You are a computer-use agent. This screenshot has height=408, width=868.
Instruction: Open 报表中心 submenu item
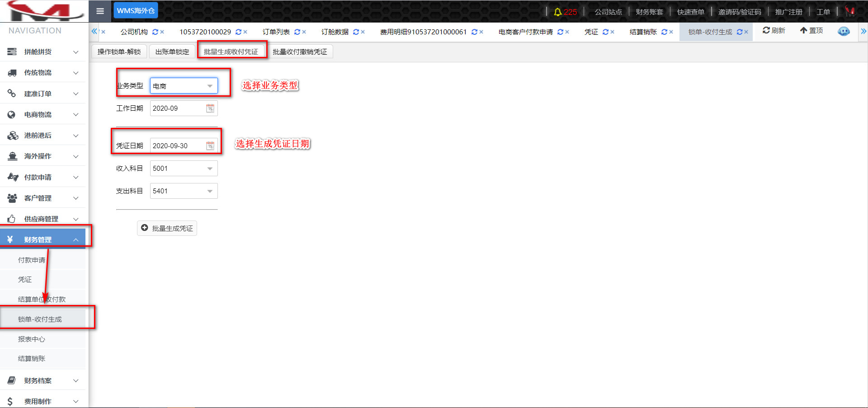click(x=42, y=339)
